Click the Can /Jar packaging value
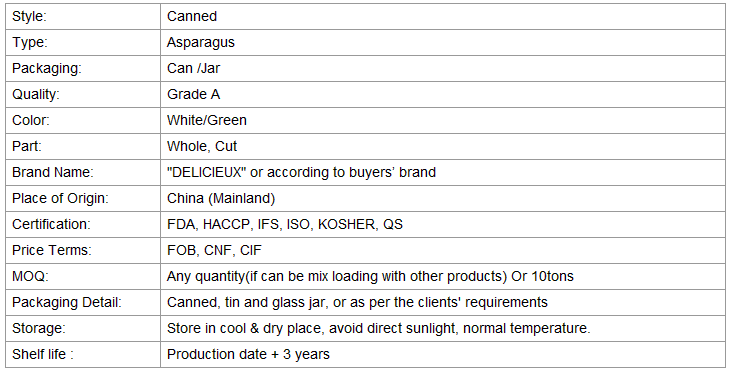 [x=193, y=68]
